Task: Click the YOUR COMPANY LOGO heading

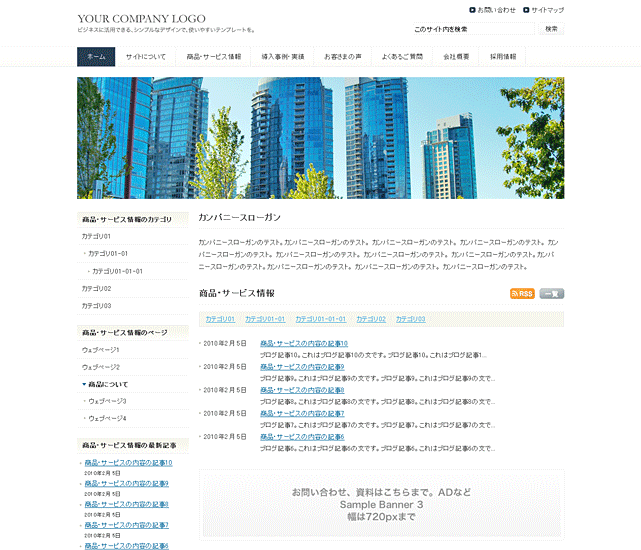Action: (x=141, y=19)
